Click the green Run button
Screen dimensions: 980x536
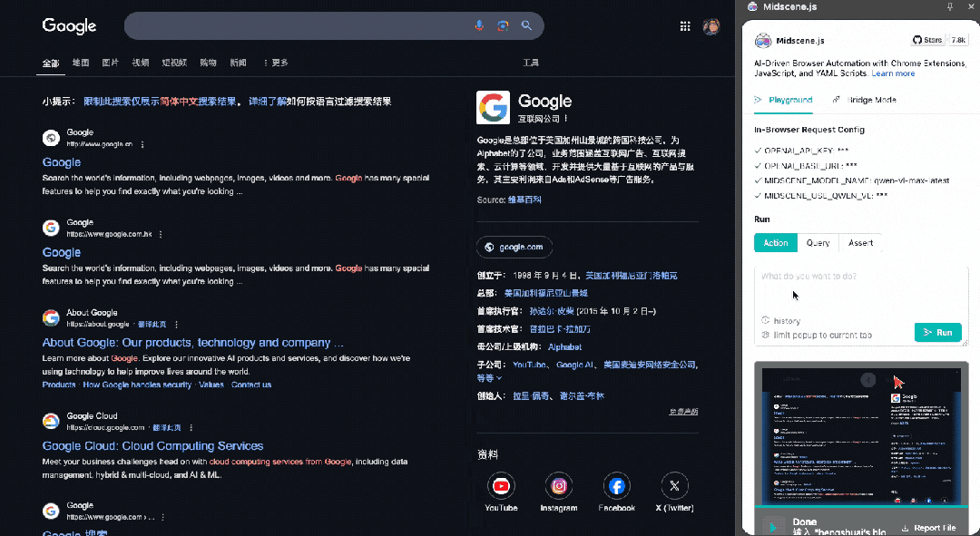[x=937, y=332]
